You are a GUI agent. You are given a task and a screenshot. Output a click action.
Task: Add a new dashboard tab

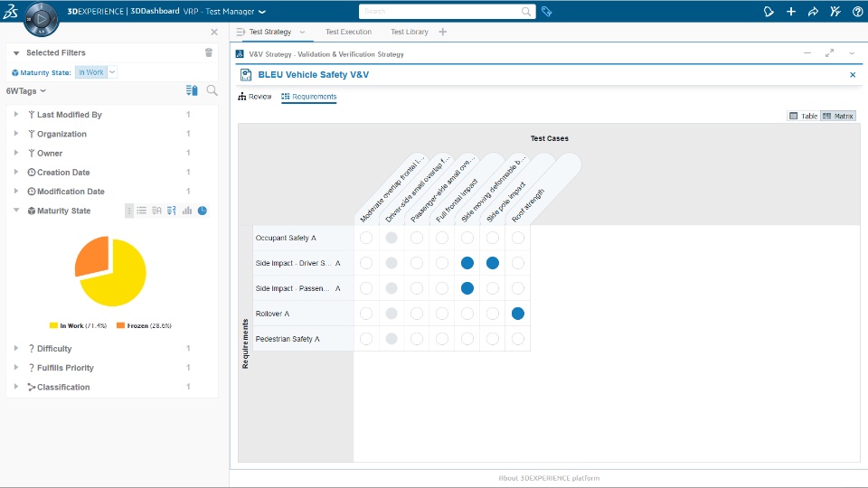442,33
